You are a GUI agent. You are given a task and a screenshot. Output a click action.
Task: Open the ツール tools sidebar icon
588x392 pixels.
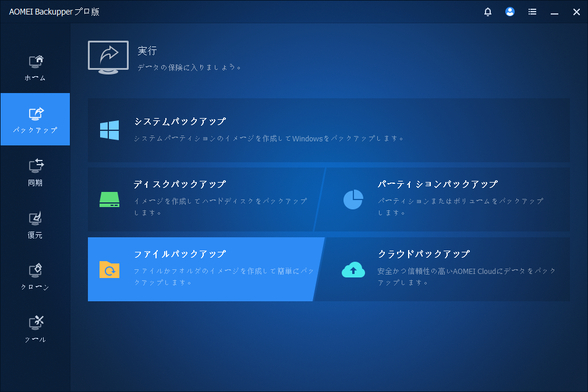point(36,323)
